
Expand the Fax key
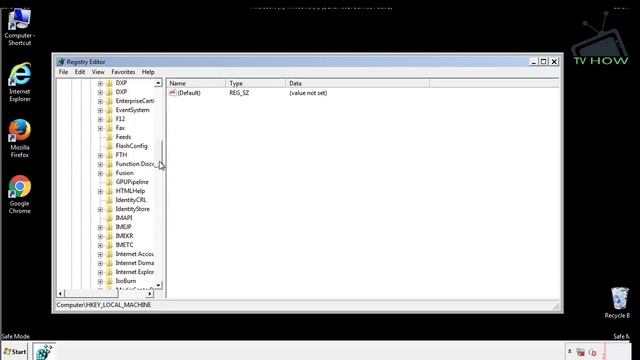tap(100, 128)
